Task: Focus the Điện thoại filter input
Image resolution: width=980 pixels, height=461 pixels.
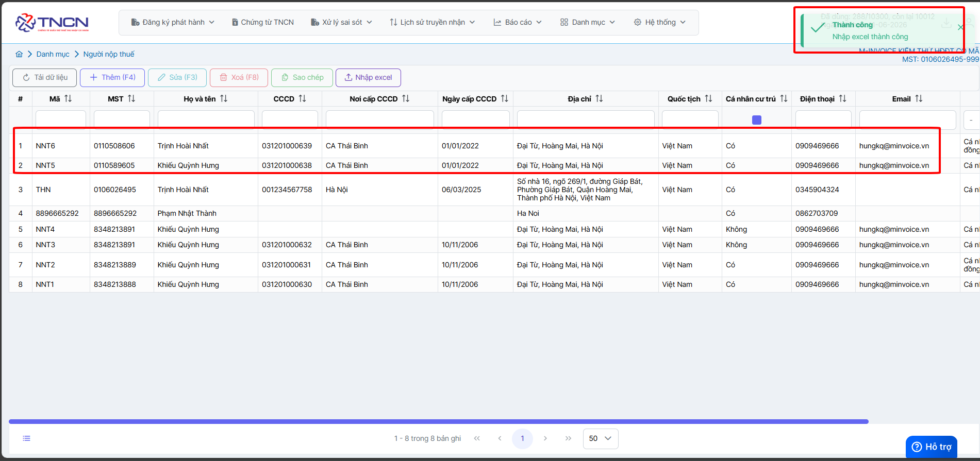Action: coord(823,119)
